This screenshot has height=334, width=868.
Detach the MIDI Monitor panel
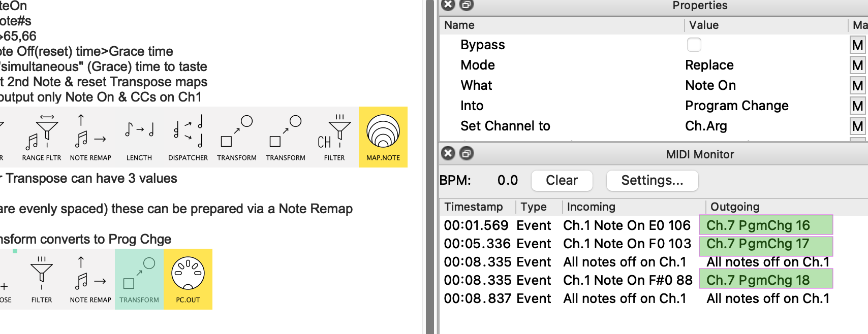pos(467,153)
